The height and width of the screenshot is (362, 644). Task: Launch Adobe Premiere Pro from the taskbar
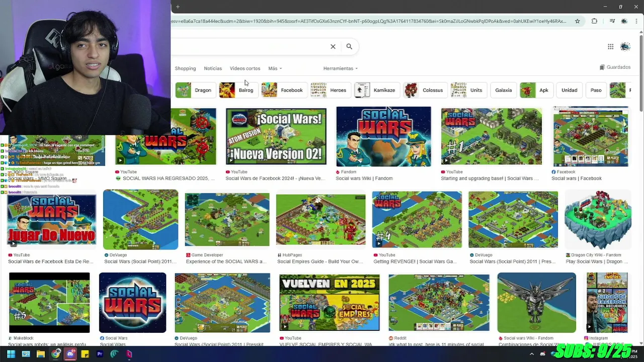click(x=100, y=354)
